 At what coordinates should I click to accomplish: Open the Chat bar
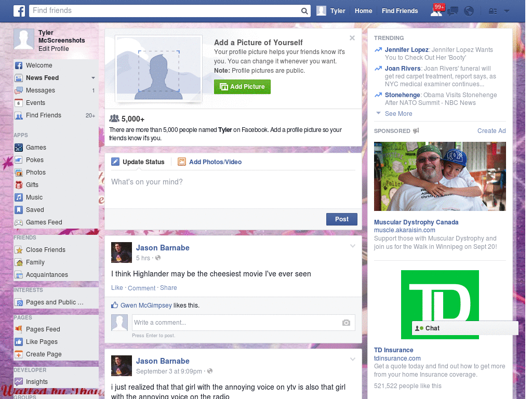tap(465, 328)
